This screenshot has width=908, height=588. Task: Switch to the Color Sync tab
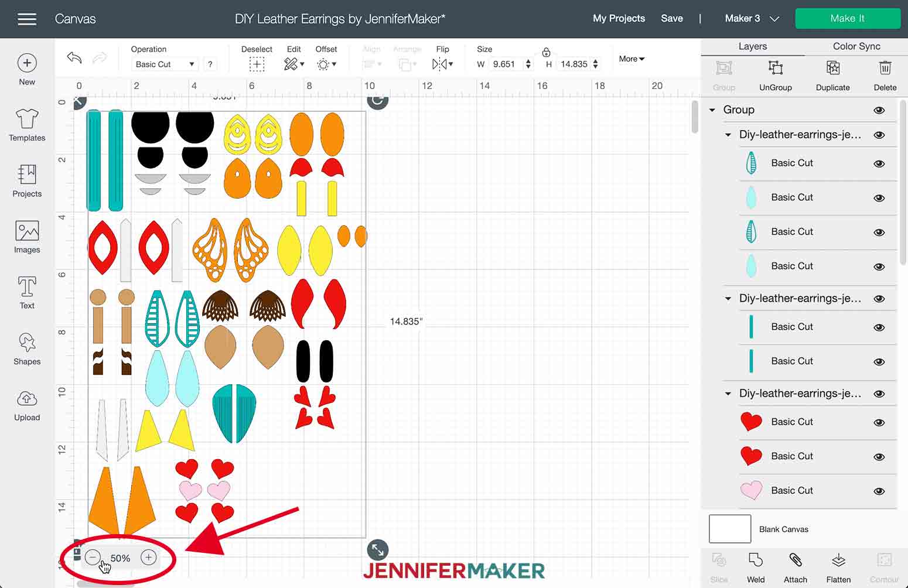pyautogui.click(x=856, y=46)
